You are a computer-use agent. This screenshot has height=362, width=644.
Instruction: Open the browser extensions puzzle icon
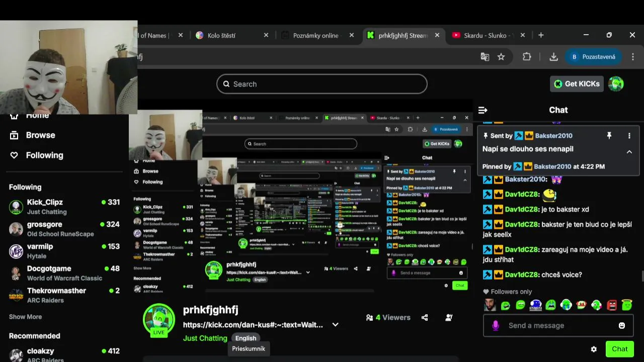pos(527,57)
